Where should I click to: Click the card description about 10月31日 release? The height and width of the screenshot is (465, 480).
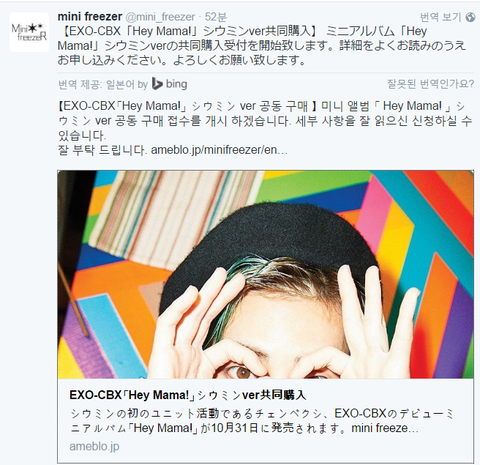click(262, 421)
